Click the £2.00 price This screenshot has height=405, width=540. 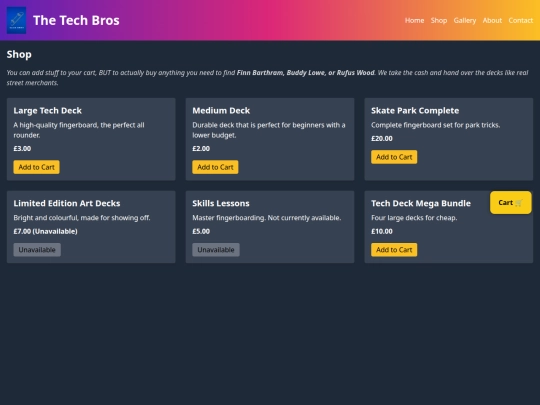point(201,148)
